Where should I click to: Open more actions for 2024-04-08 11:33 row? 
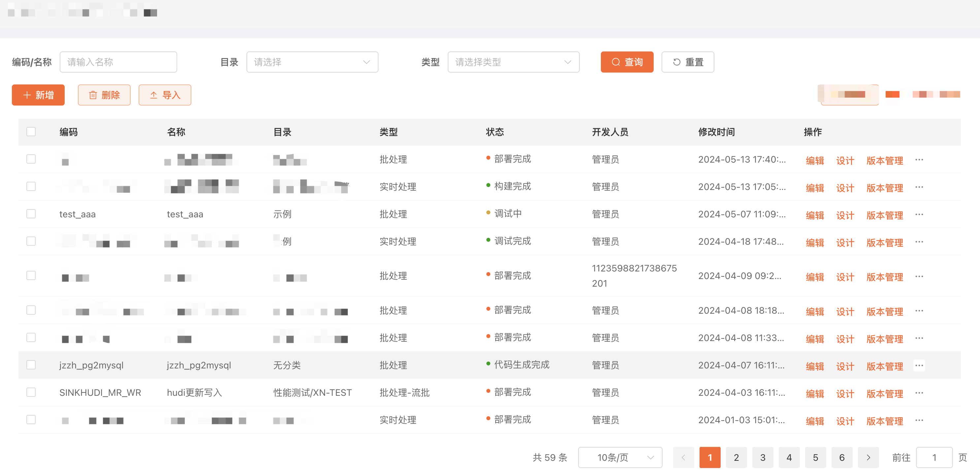point(919,338)
